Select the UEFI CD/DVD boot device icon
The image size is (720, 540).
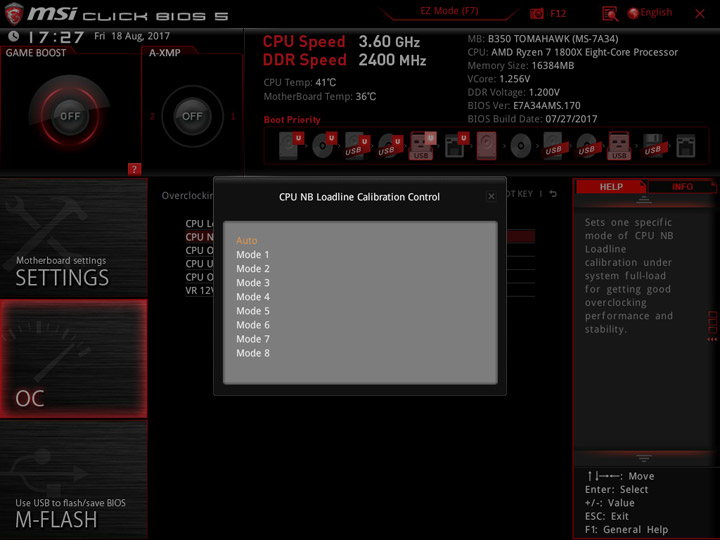click(324, 145)
